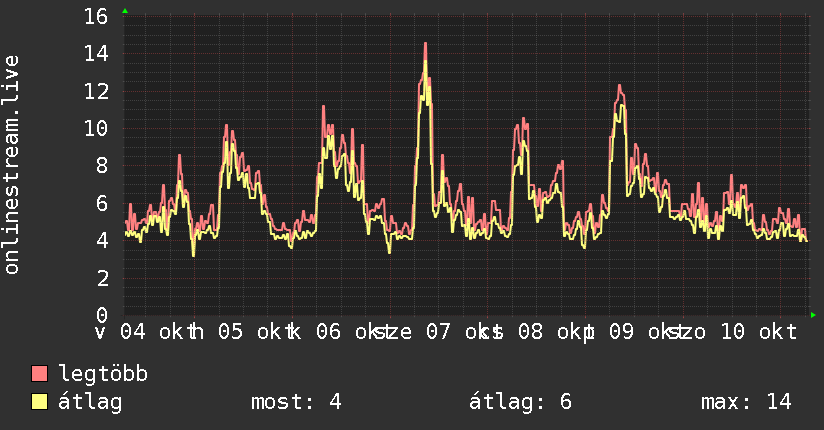The height and width of the screenshot is (430, 824).
Task: Click the highest peak of the pink line
Action: [x=425, y=44]
